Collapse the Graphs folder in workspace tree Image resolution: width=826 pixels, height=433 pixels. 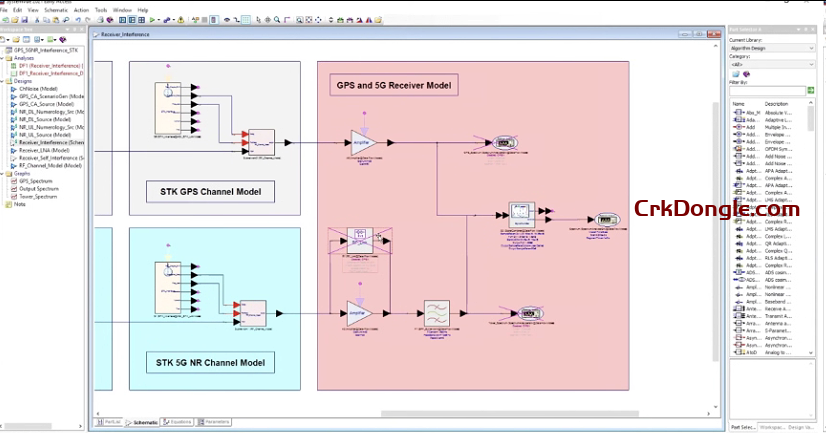point(4,173)
